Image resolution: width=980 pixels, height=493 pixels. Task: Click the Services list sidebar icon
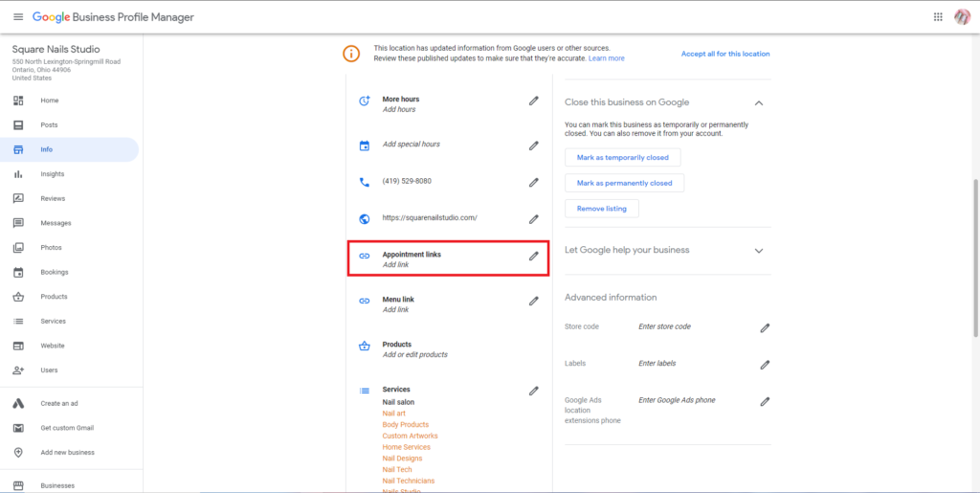click(18, 322)
